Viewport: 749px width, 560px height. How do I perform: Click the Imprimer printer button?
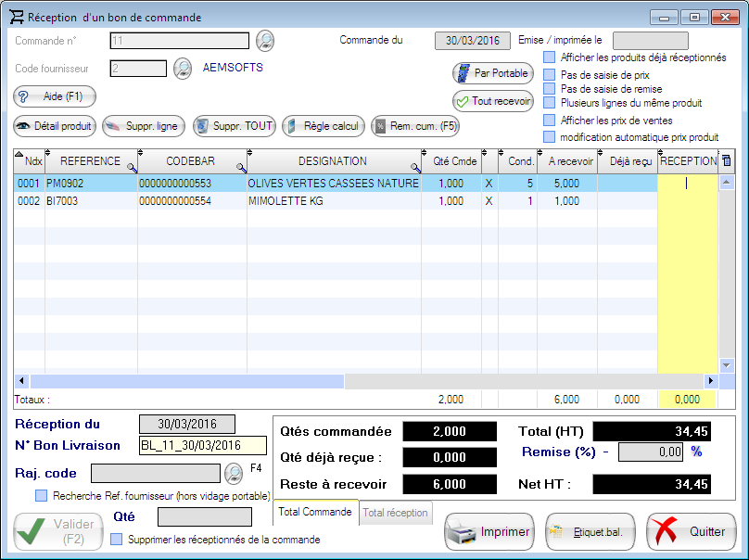[489, 532]
